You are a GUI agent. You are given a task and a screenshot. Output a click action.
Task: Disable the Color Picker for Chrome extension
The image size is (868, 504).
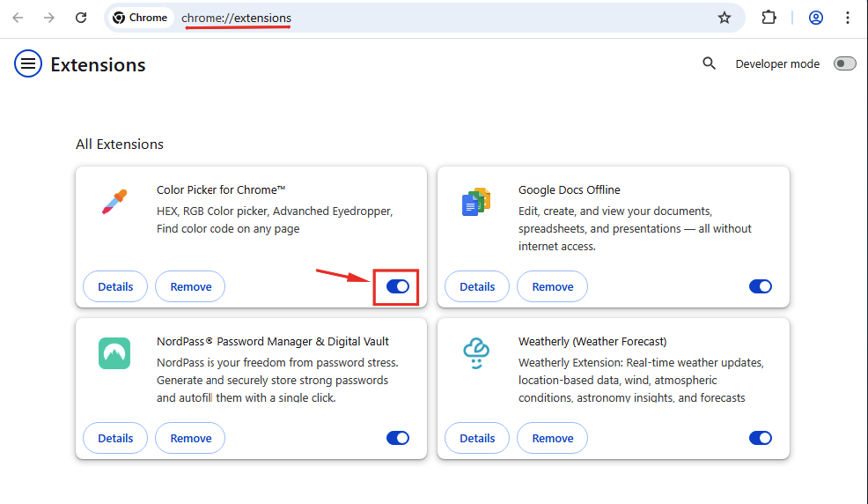pyautogui.click(x=397, y=286)
